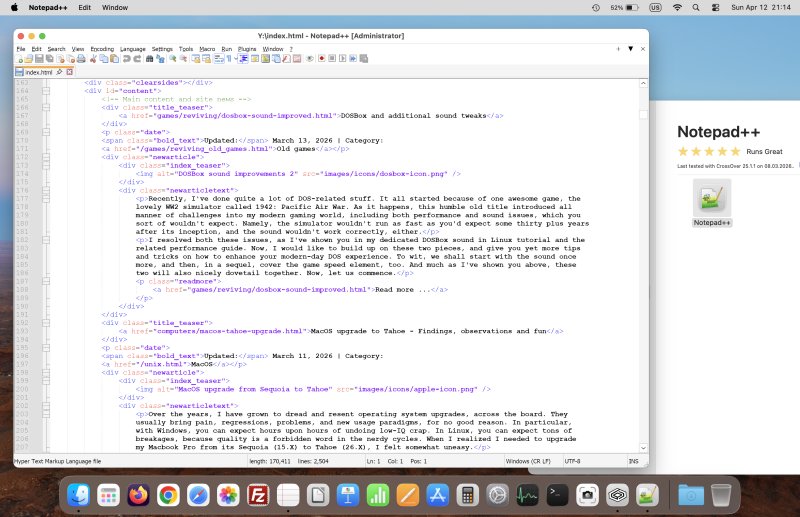The height and width of the screenshot is (517, 800).
Task: Click the Paste clipboard icon
Action: tap(114, 59)
